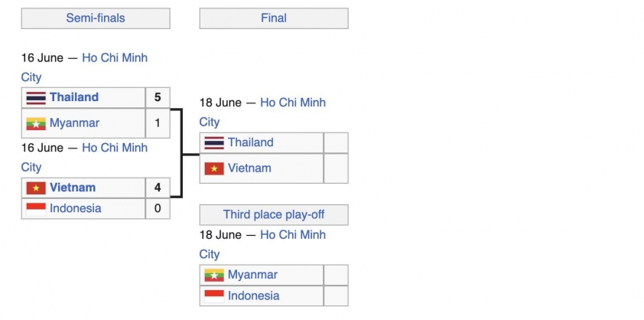This screenshot has height=320, width=644.
Task: Click Indonesia flag icon in semi-finals
Action: [36, 209]
